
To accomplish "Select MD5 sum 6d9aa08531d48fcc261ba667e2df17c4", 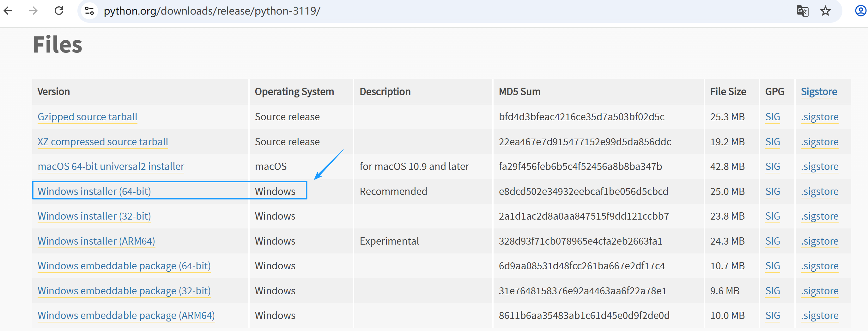I will click(582, 266).
